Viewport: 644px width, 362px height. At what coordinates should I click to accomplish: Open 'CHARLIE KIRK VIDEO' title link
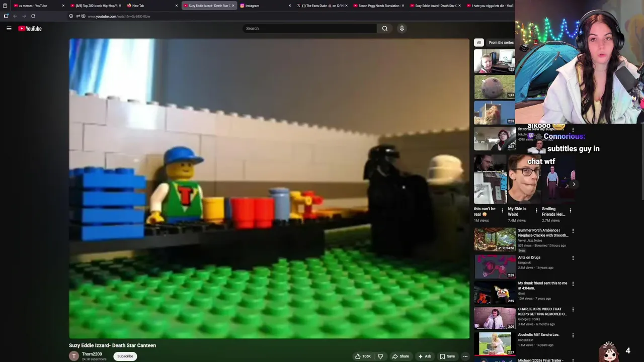click(x=542, y=312)
